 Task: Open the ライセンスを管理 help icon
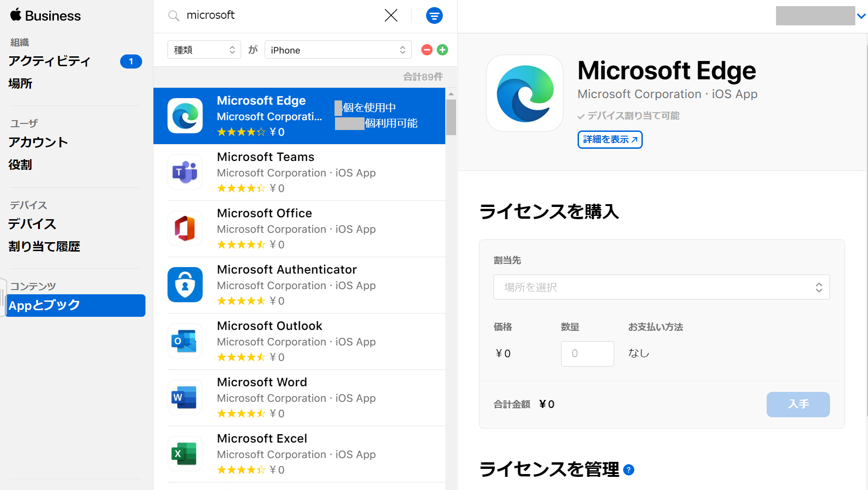628,469
